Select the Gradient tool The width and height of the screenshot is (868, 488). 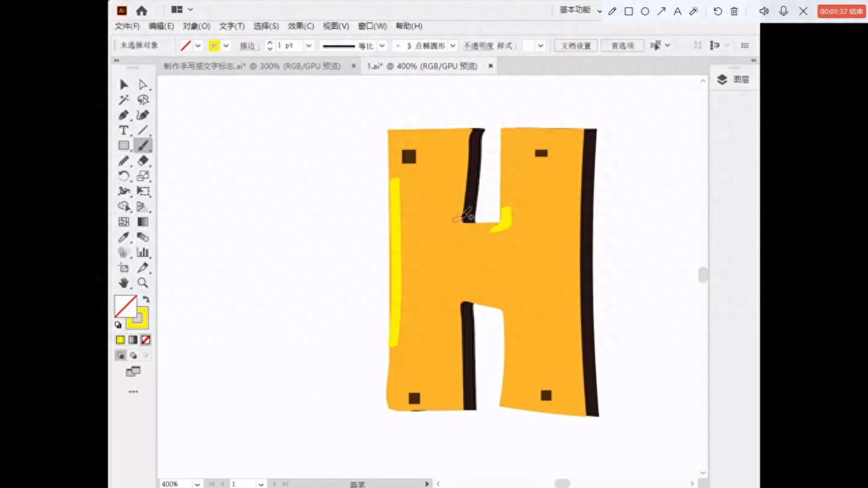143,222
